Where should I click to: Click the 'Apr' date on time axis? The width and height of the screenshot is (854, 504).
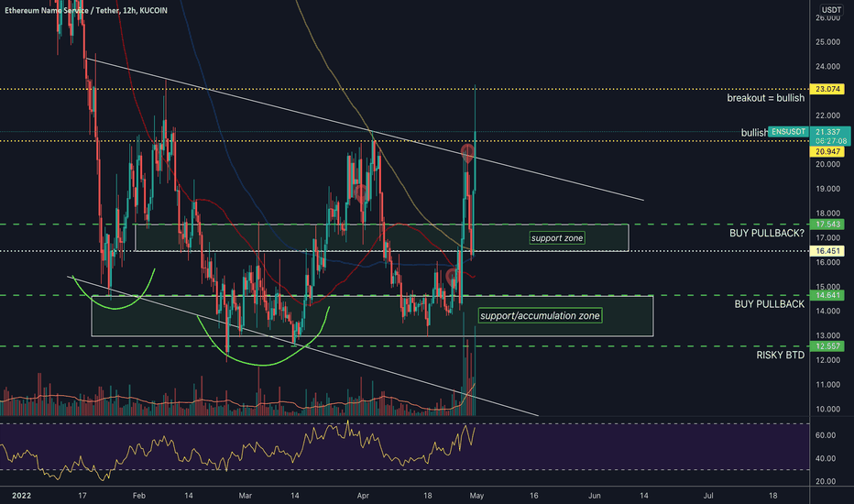click(363, 495)
